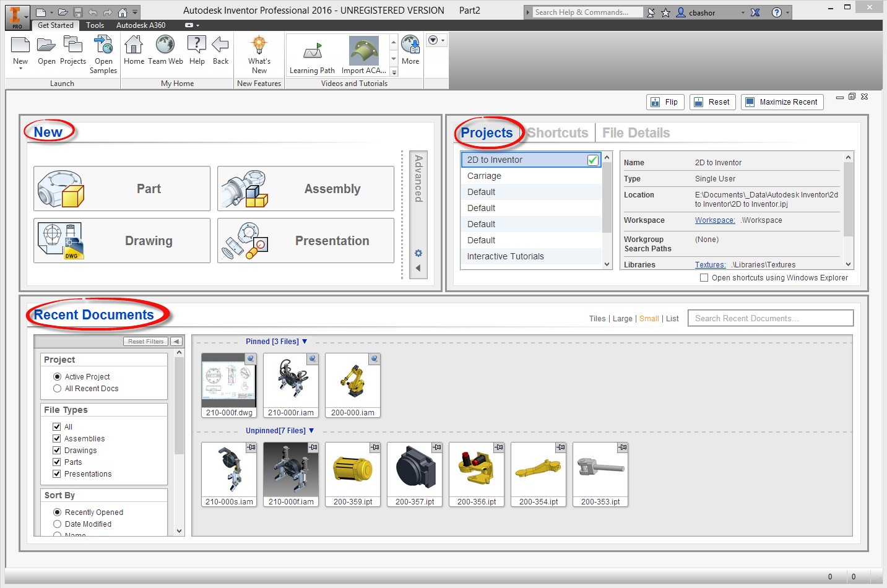The image size is (887, 588).
Task: Uncheck the Presentations filter checkbox
Action: coord(57,473)
